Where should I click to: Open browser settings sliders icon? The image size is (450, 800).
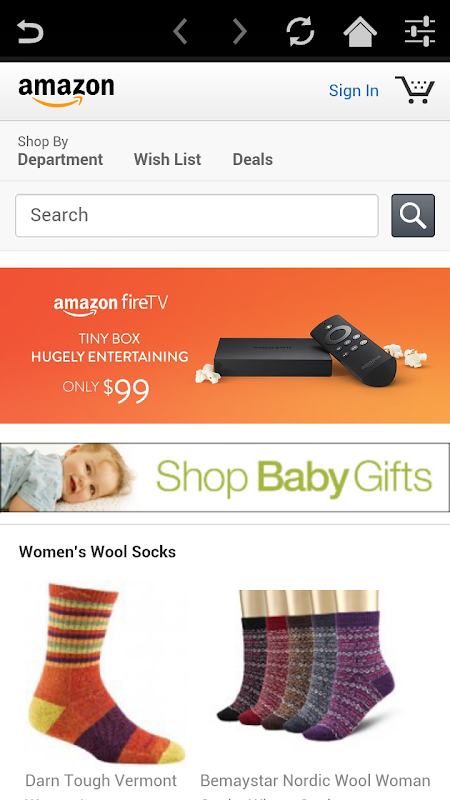[x=420, y=31]
